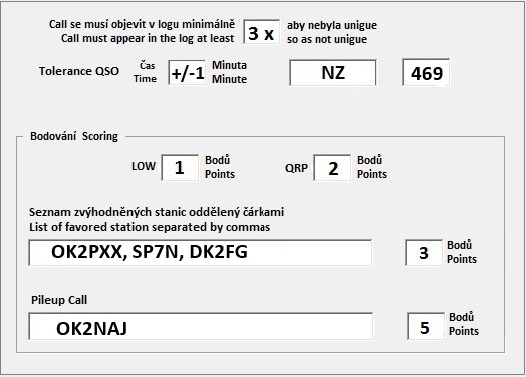Viewport: 526px width, 377px height.
Task: Edit the pileup points value 5
Action: pyautogui.click(x=426, y=326)
